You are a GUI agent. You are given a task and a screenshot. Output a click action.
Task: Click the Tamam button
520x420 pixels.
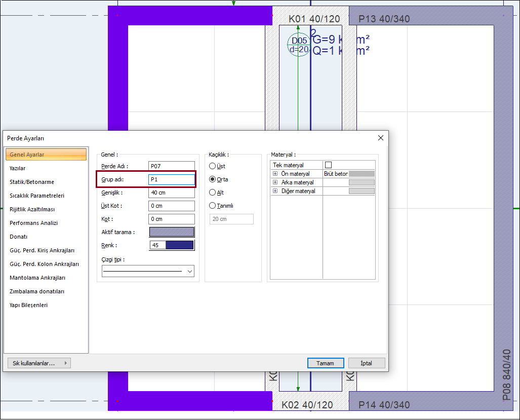[x=326, y=363]
